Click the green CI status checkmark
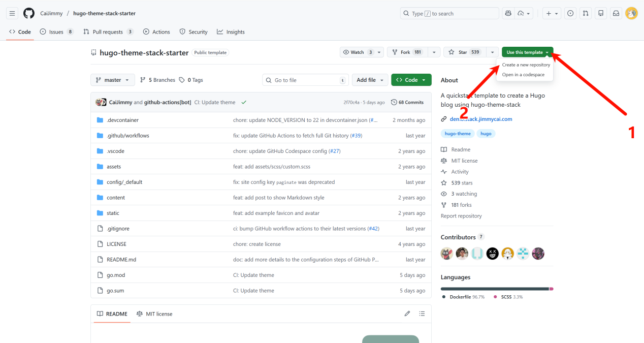This screenshot has width=644, height=343. click(244, 102)
